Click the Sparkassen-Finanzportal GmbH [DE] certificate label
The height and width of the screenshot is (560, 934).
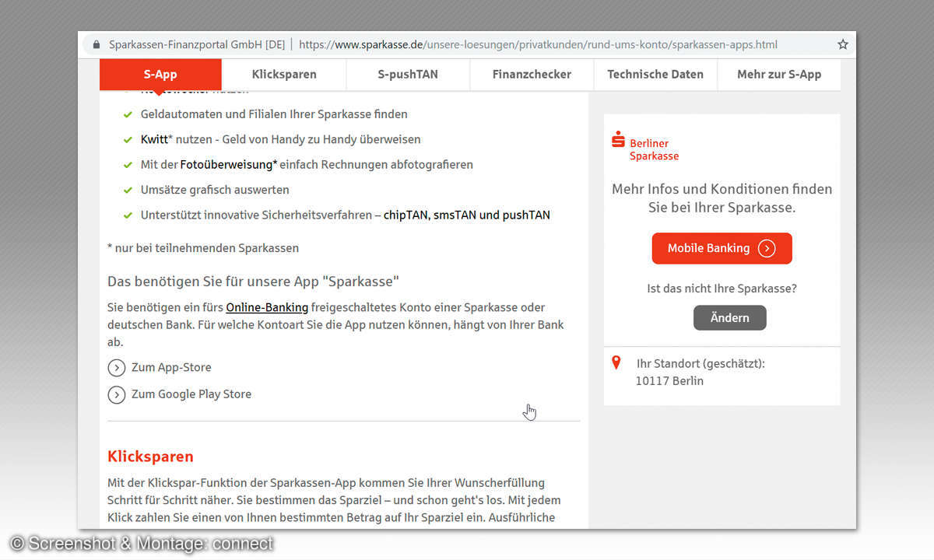pos(197,44)
